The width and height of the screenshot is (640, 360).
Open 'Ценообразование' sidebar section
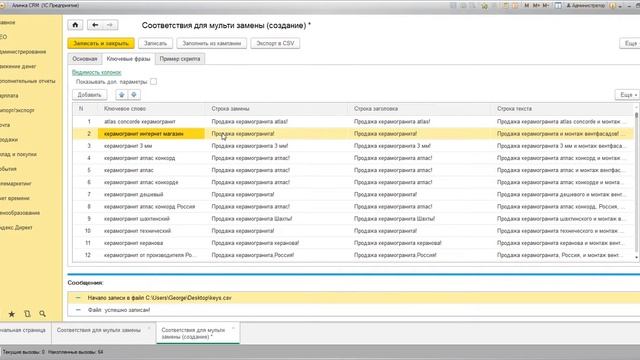[20, 213]
